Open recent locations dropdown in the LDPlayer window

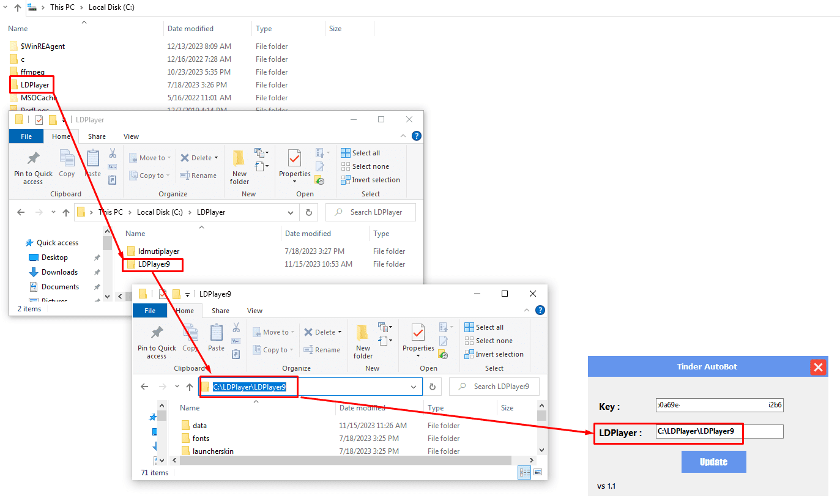(x=53, y=212)
